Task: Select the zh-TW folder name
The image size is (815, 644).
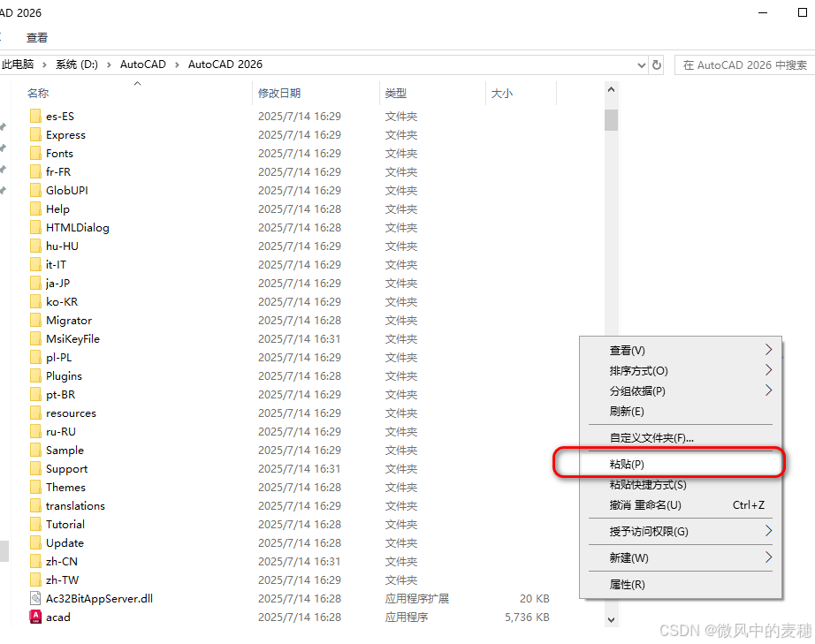Action: pos(62,580)
